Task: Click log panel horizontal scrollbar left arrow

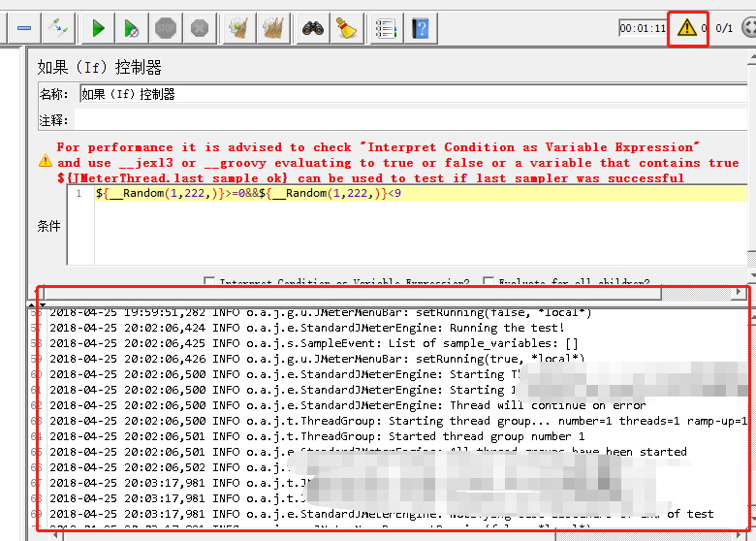Action: pos(56,535)
